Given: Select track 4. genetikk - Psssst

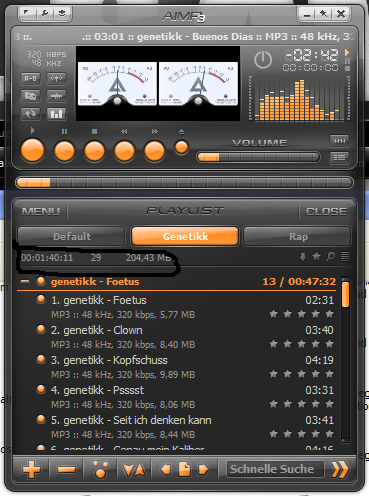Looking at the screenshot, I should click(x=176, y=397).
